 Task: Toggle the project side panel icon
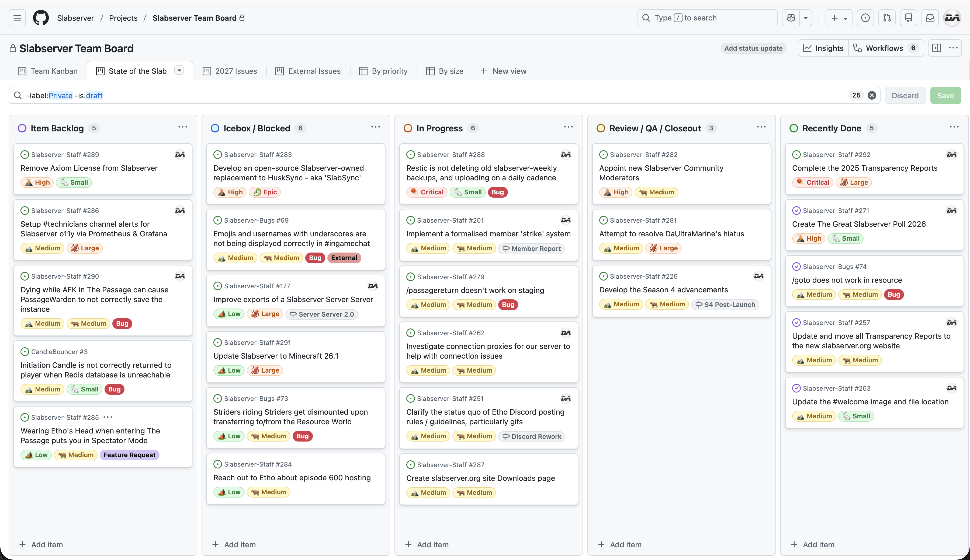tap(937, 48)
